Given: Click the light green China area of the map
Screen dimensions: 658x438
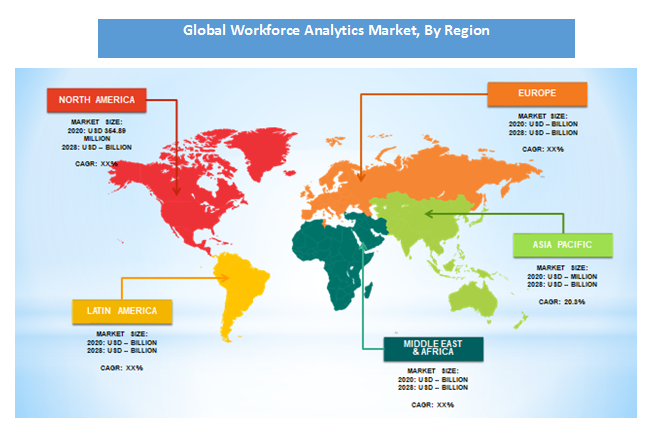Looking at the screenshot, I should tap(432, 218).
